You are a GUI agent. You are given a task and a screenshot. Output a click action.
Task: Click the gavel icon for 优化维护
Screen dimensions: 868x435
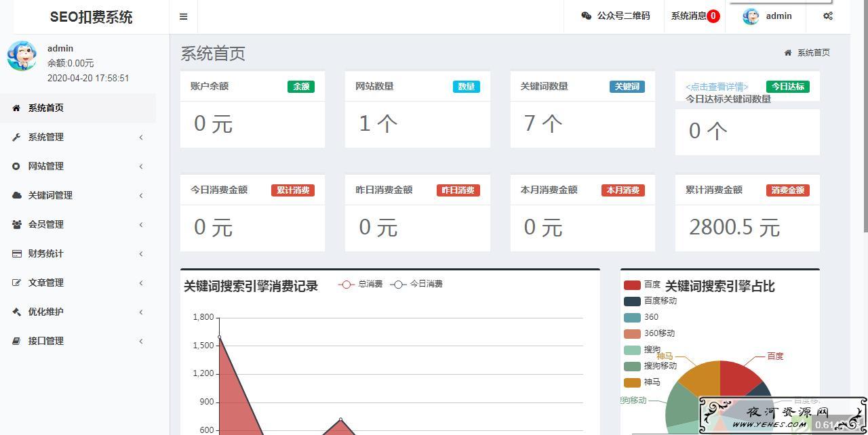pos(16,312)
